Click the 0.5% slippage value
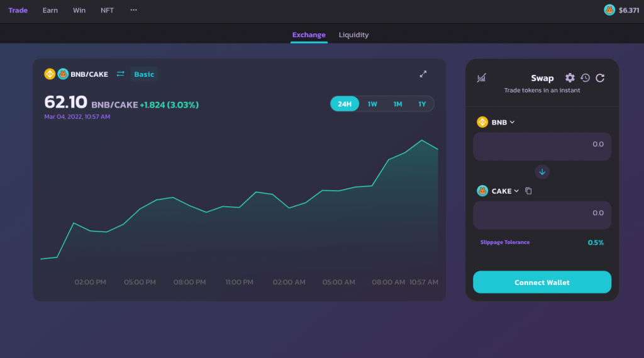Image resolution: width=644 pixels, height=358 pixels. coord(596,242)
